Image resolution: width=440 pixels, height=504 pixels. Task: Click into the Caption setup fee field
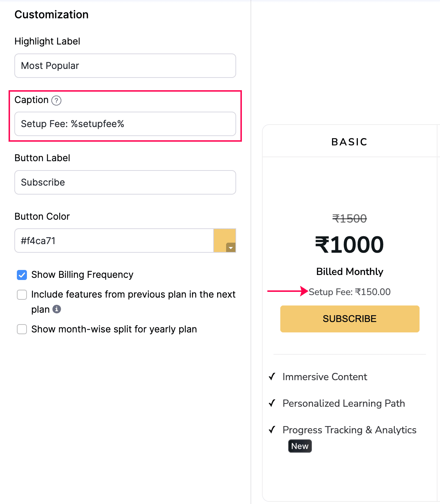point(125,124)
